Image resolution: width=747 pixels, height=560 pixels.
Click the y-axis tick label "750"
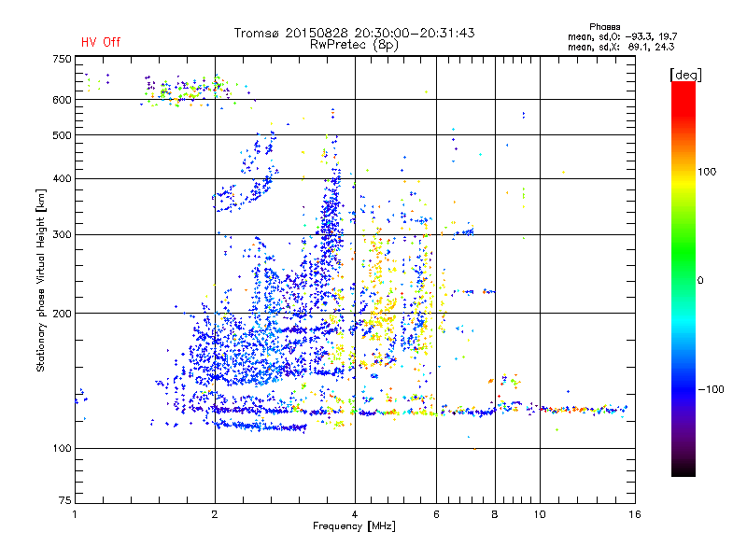62,59
